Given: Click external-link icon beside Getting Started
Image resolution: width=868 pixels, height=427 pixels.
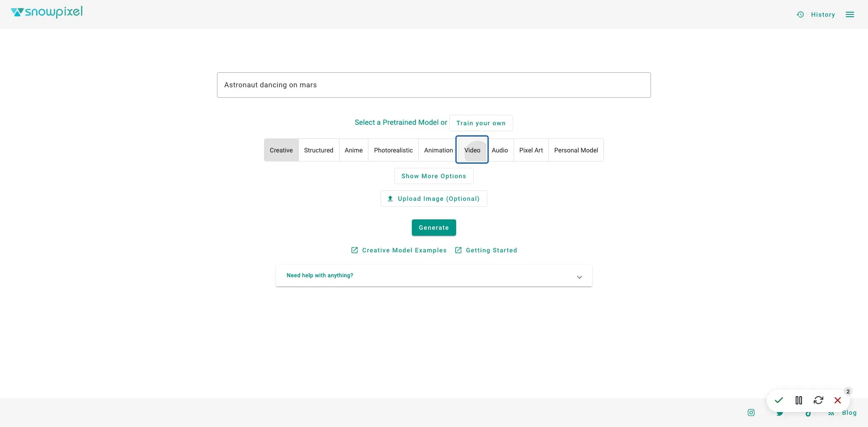Looking at the screenshot, I should 458,250.
